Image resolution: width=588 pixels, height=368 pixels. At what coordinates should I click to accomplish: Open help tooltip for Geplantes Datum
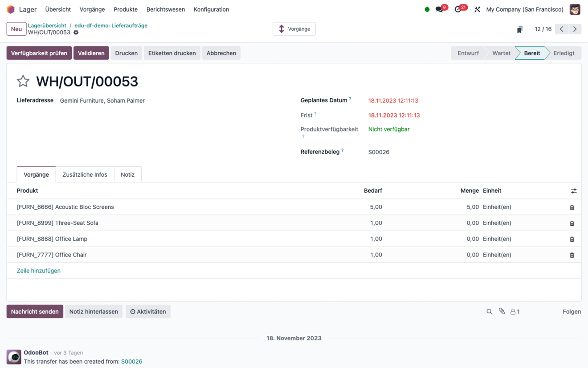tap(350, 99)
